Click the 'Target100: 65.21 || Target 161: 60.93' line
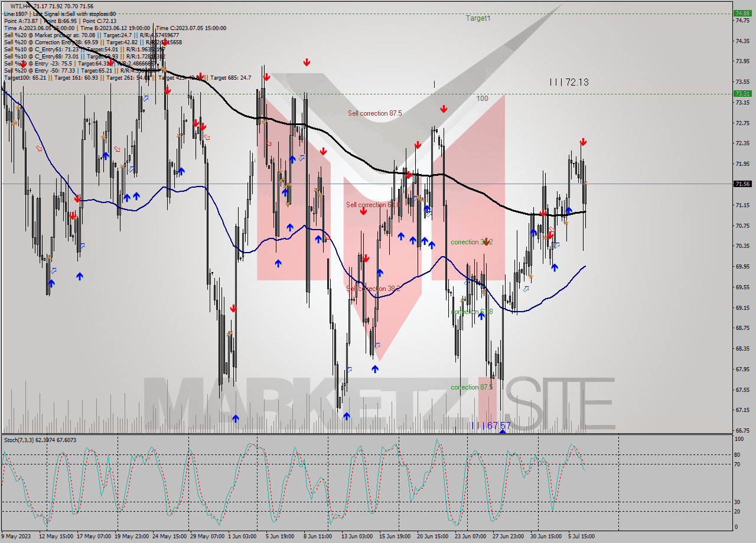 coord(127,77)
